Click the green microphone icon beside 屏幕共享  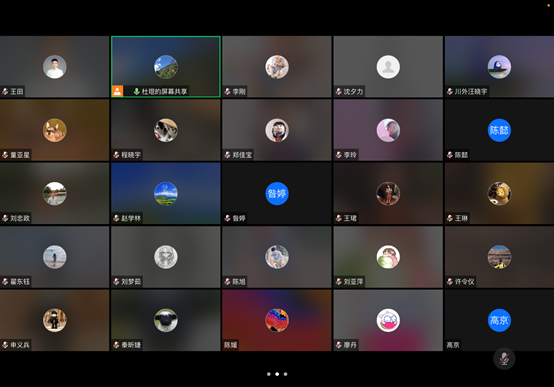(x=137, y=92)
